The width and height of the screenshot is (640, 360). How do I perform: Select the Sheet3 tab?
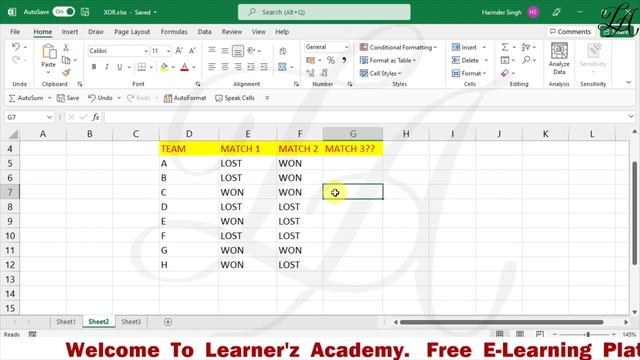pos(131,322)
